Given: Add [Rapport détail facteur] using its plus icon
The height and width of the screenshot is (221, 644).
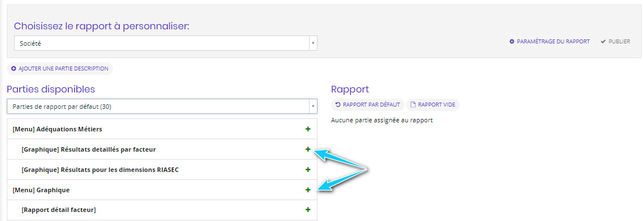Looking at the screenshot, I should pos(308,210).
